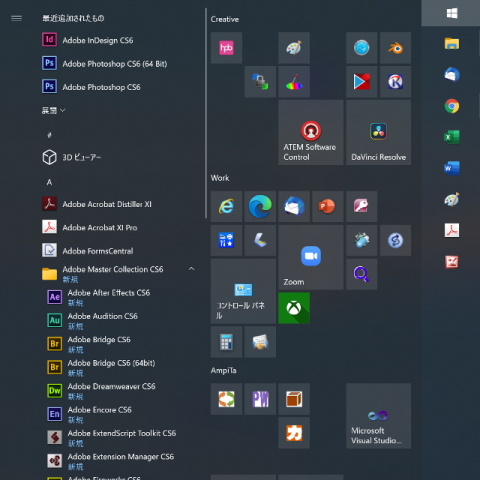Open the orange 力 tile
This screenshot has height=480, width=480.
pyautogui.click(x=294, y=433)
